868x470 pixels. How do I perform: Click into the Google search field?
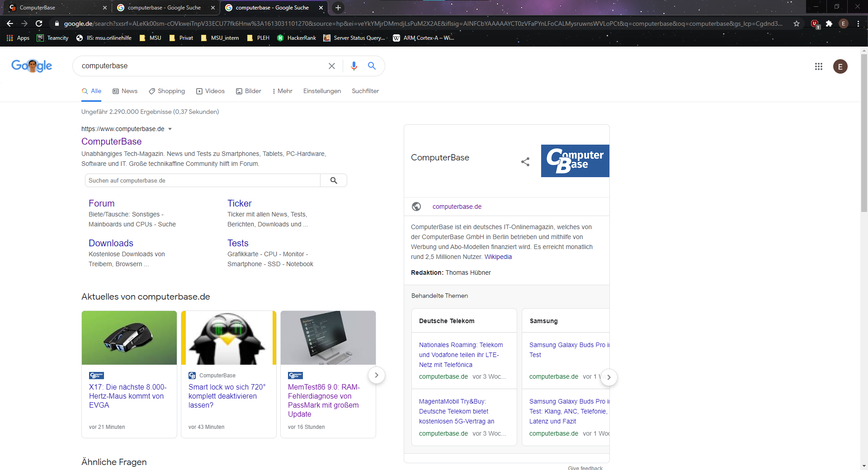click(x=201, y=66)
